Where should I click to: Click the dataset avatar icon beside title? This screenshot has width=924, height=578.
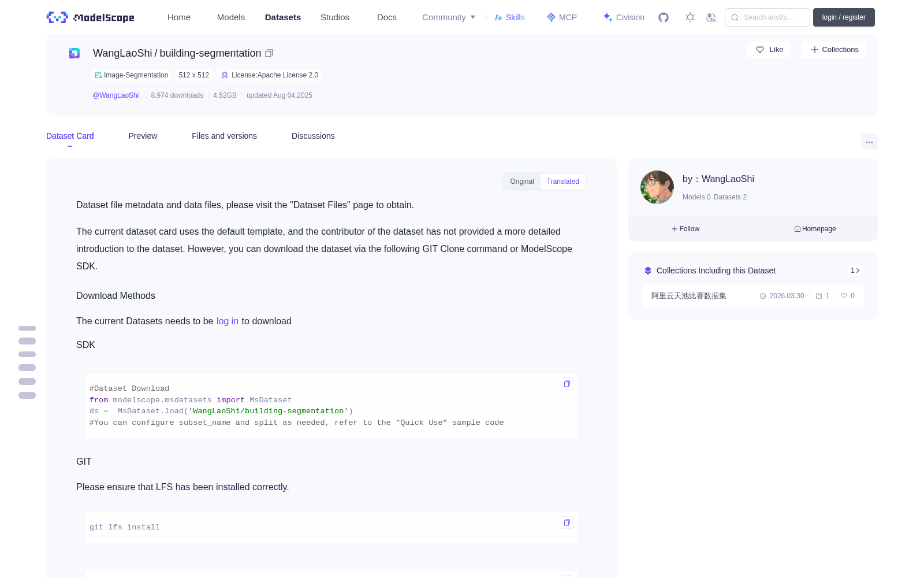(x=74, y=53)
